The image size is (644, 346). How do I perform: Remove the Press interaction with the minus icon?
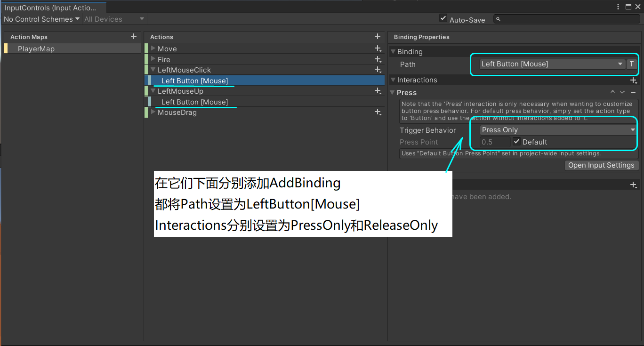633,92
